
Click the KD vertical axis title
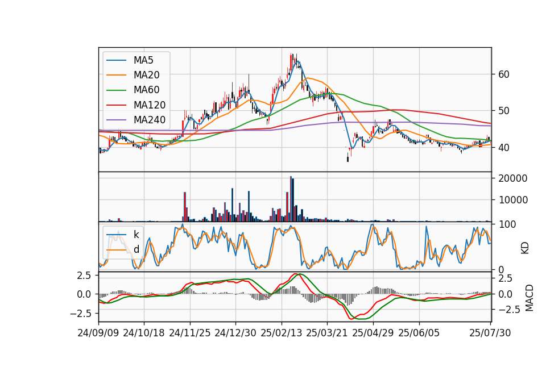[525, 248]
